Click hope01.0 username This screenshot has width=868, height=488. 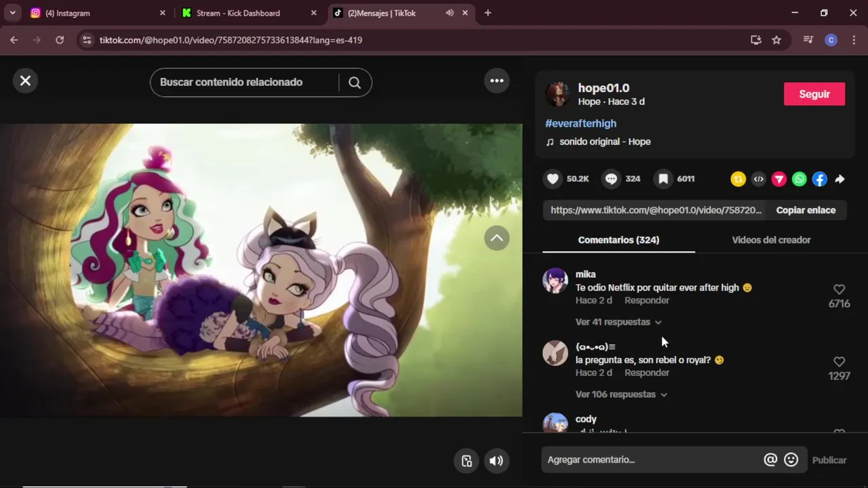click(x=604, y=88)
